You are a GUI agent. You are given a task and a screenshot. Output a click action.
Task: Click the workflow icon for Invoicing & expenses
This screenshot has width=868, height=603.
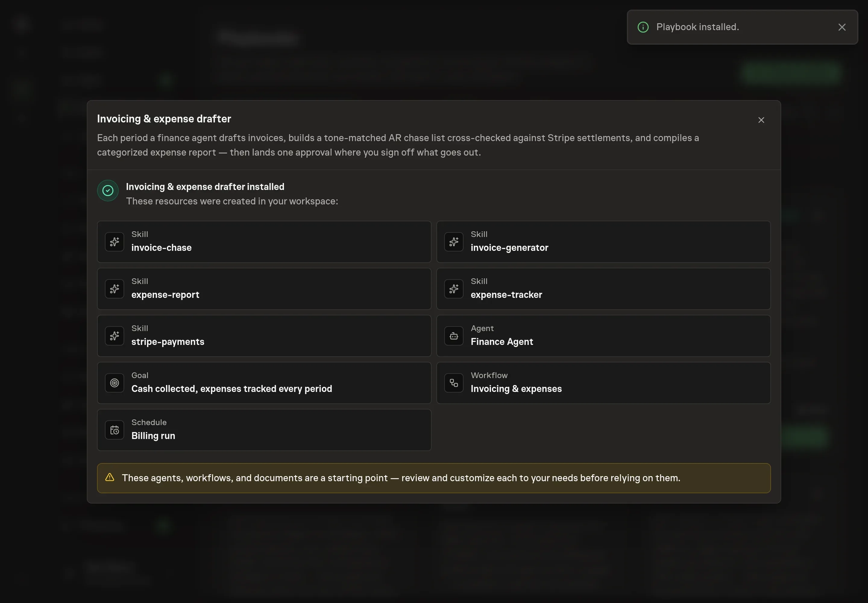(454, 383)
